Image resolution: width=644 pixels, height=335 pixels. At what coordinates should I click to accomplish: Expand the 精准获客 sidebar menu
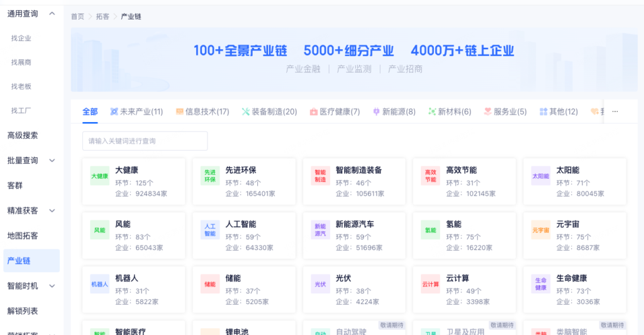point(52,211)
